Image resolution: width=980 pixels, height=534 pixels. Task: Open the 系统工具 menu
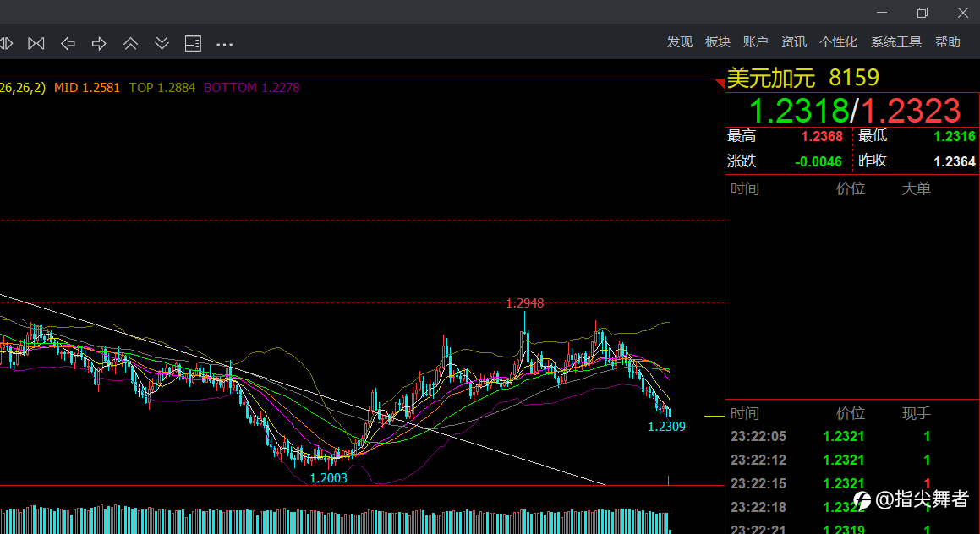(x=896, y=42)
